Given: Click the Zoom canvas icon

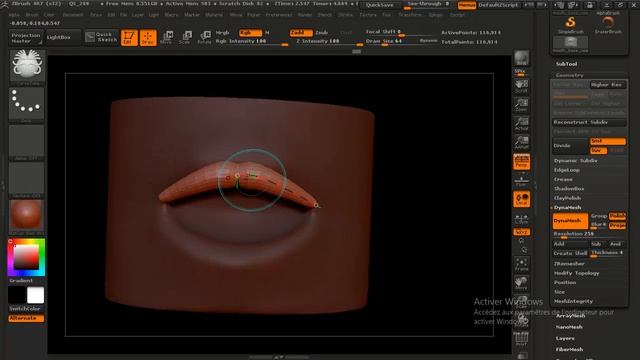Looking at the screenshot, I should click(521, 105).
